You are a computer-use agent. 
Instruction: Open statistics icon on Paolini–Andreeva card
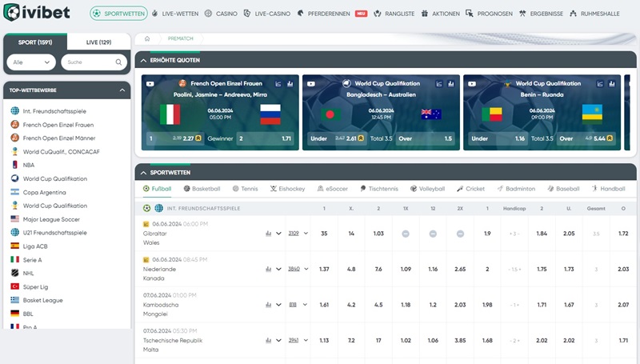290,84
